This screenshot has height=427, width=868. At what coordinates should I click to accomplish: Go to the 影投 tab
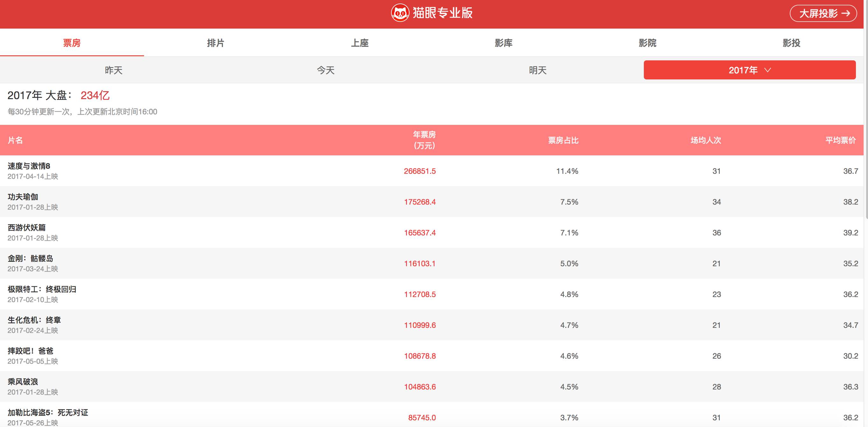point(791,43)
